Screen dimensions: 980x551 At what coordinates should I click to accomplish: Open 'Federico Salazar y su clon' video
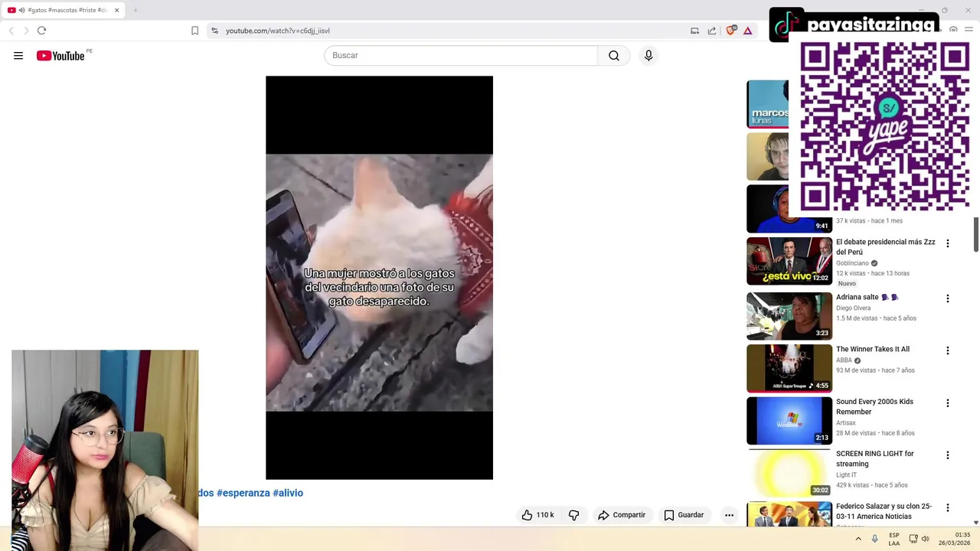point(884,511)
